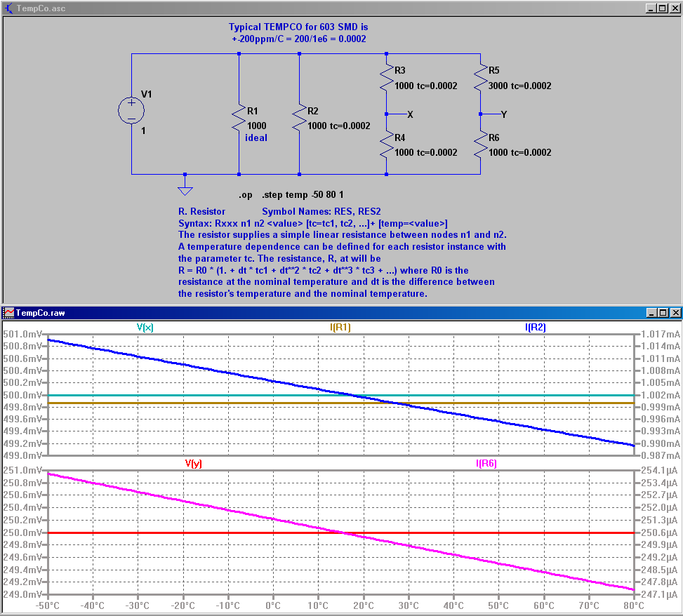This screenshot has height=616, width=683.
Task: Click the -50°C temperature axis label
Action: coord(48,605)
